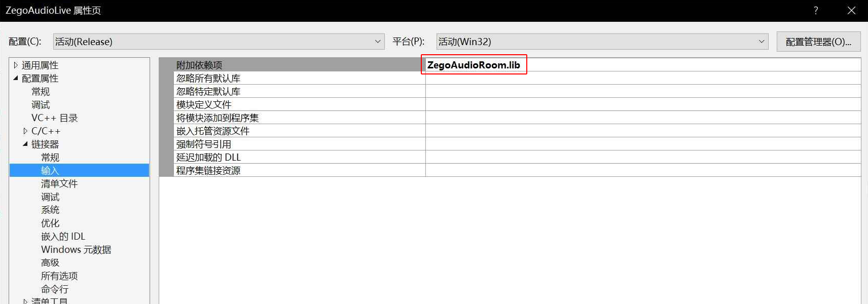This screenshot has height=304, width=868.
Task: Select 命令行 tree item
Action: (x=55, y=289)
